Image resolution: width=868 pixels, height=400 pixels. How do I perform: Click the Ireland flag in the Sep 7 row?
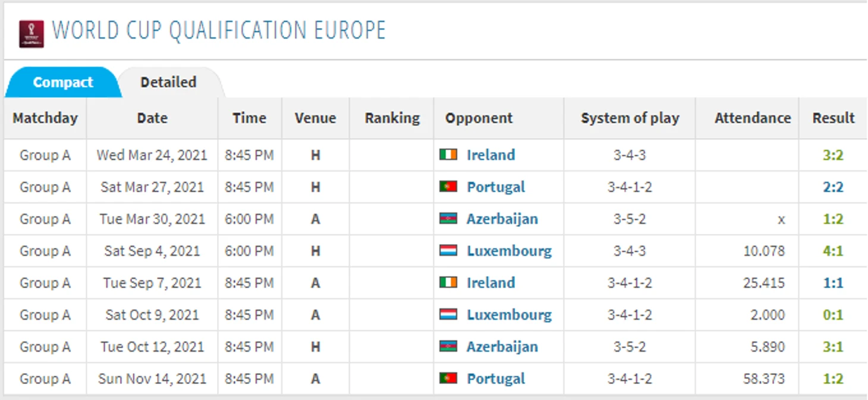[448, 283]
